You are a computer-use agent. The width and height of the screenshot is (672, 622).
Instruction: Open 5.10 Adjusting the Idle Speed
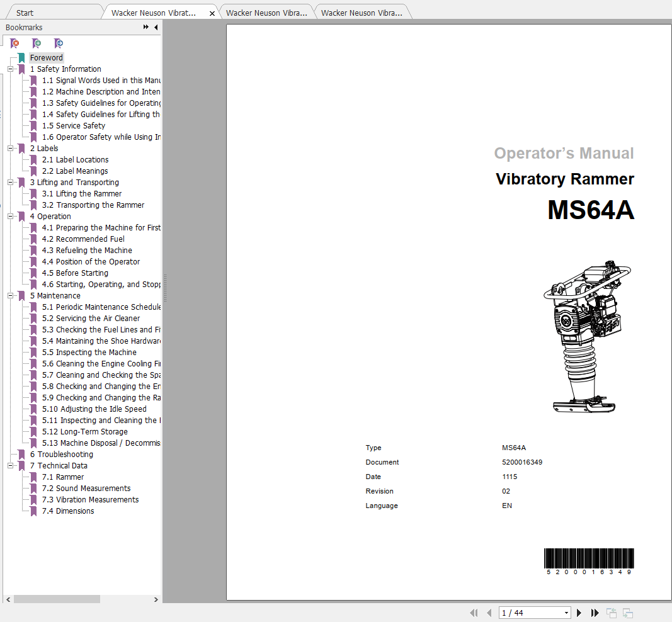[x=94, y=409]
